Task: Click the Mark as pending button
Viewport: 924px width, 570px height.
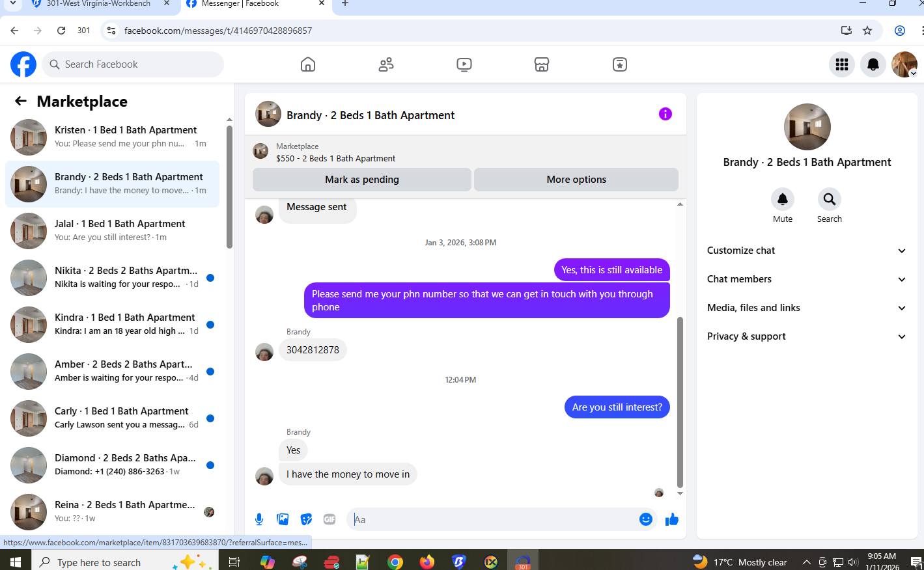Action: (x=362, y=180)
